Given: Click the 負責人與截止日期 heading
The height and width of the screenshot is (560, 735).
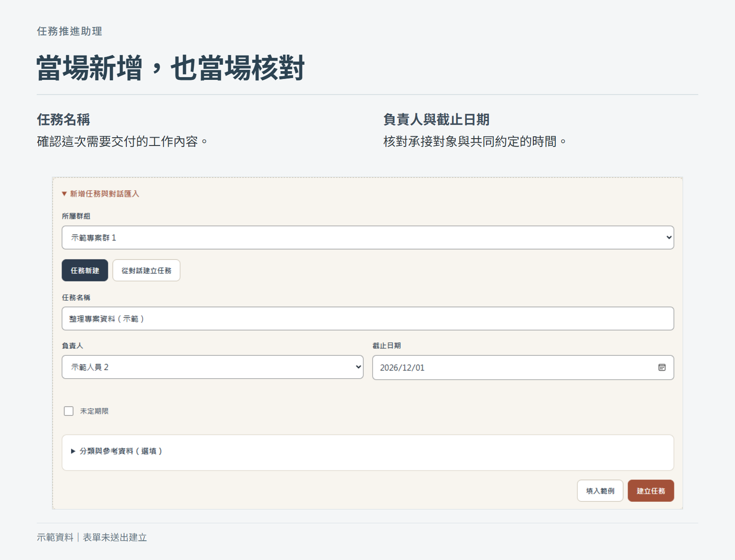Looking at the screenshot, I should click(x=436, y=119).
